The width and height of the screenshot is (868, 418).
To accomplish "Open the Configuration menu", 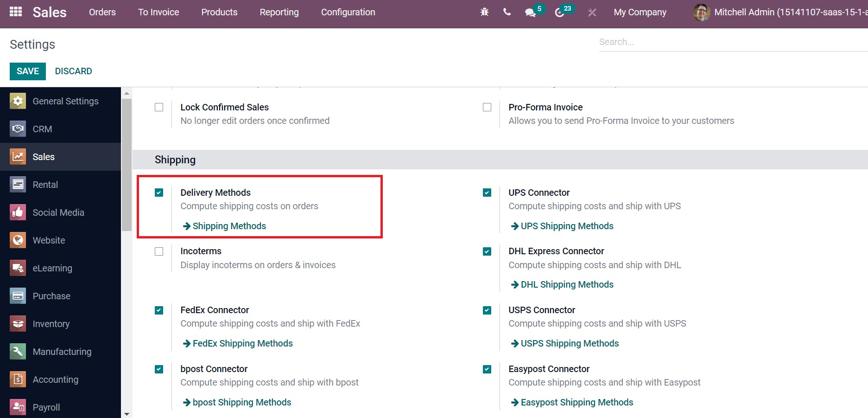I will coord(348,12).
